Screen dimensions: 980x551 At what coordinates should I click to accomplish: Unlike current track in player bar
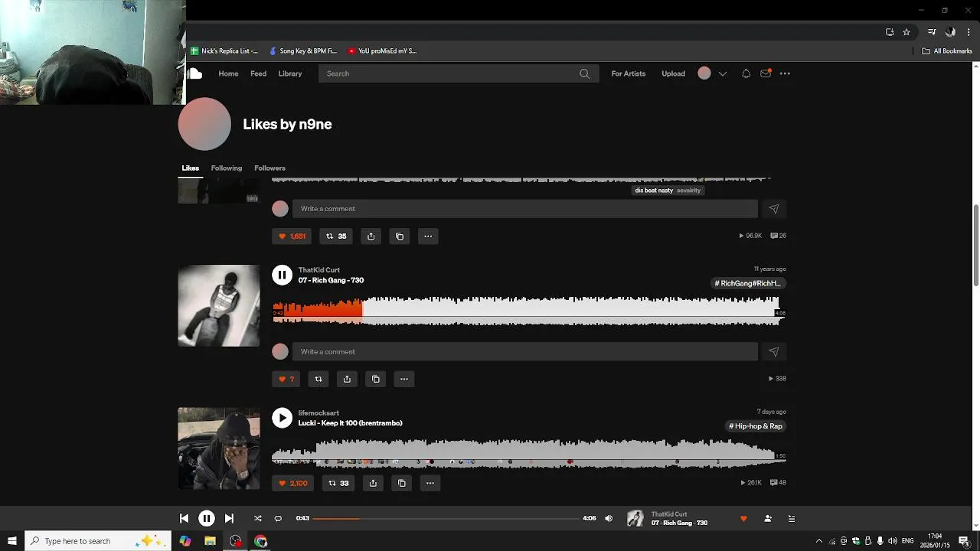coord(743,519)
